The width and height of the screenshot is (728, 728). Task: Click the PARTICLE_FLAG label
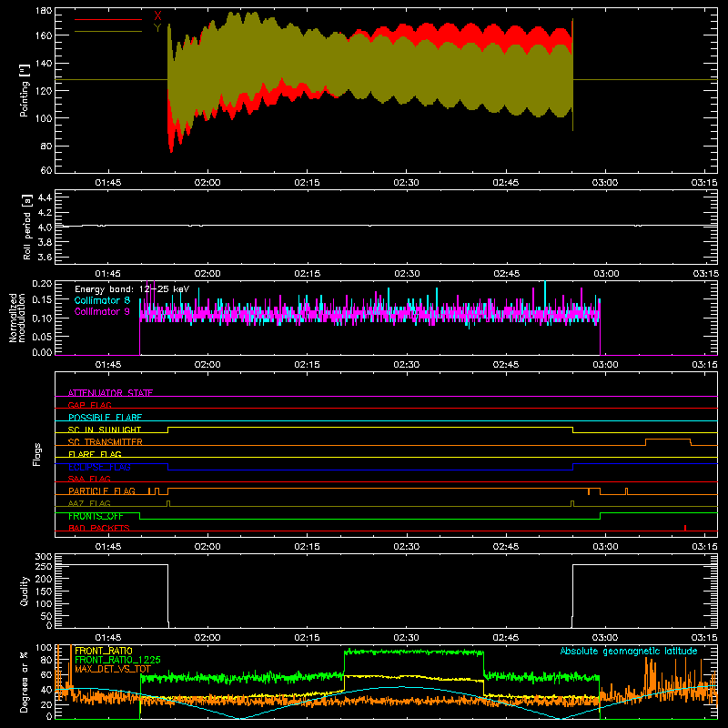tap(102, 491)
